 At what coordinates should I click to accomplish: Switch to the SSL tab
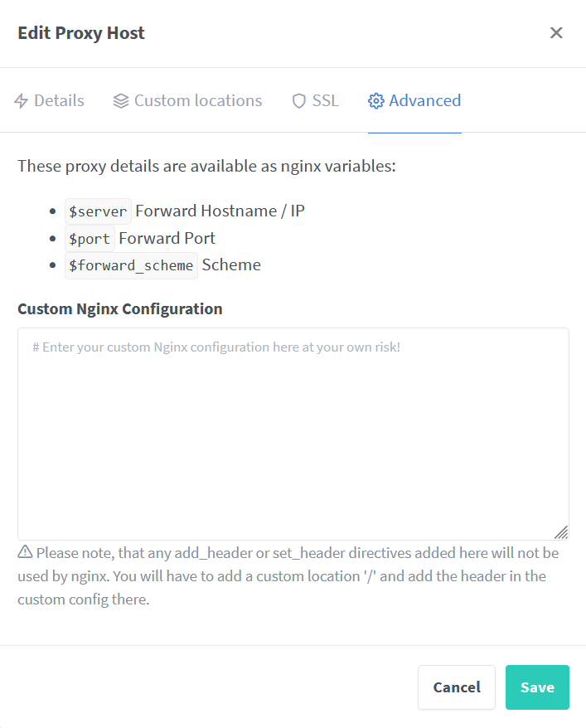(x=316, y=100)
